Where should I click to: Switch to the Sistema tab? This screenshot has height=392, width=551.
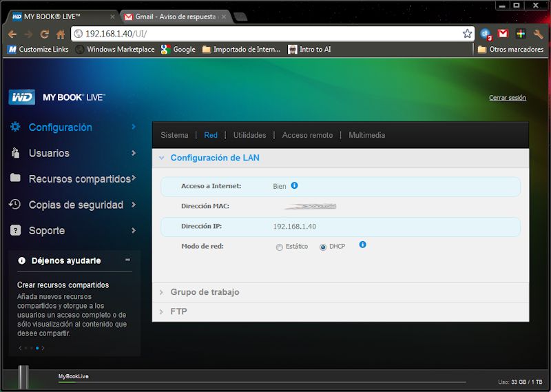click(x=174, y=135)
